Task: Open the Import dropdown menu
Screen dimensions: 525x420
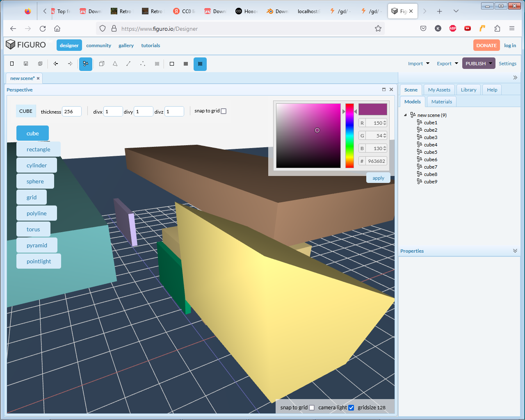Action: pos(418,64)
